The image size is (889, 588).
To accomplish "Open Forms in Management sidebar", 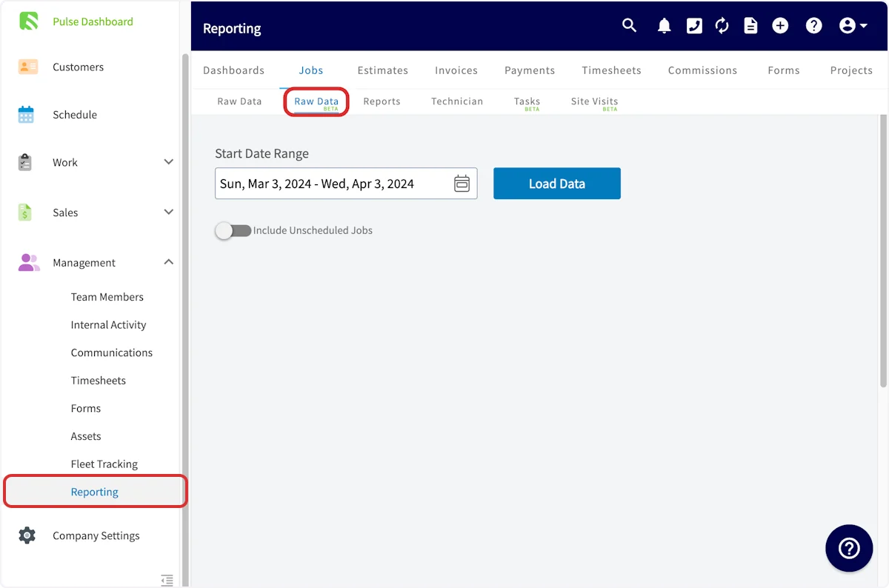I will tap(86, 409).
